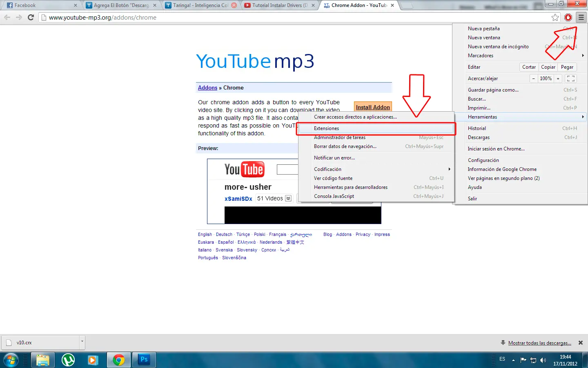Image resolution: width=588 pixels, height=368 pixels.
Task: Click the Cortar edit button
Action: [x=529, y=67]
